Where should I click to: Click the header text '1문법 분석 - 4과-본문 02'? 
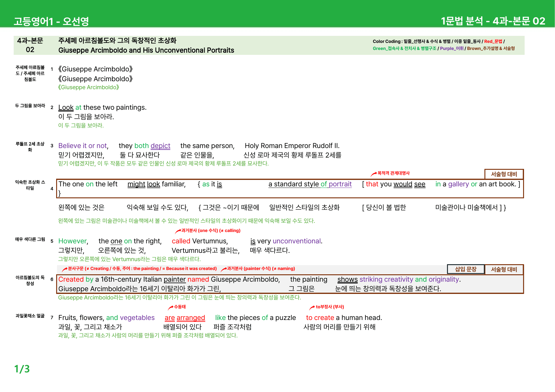point(493,21)
